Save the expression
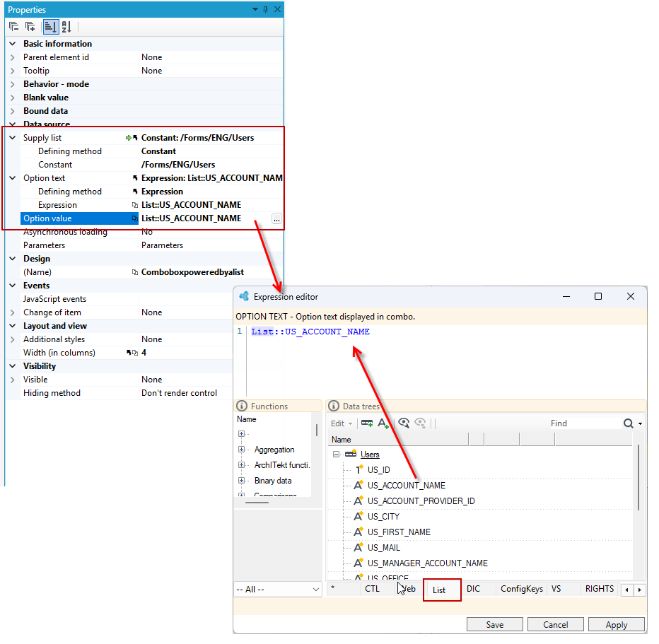Screen dimensions: 659x644 click(x=495, y=625)
